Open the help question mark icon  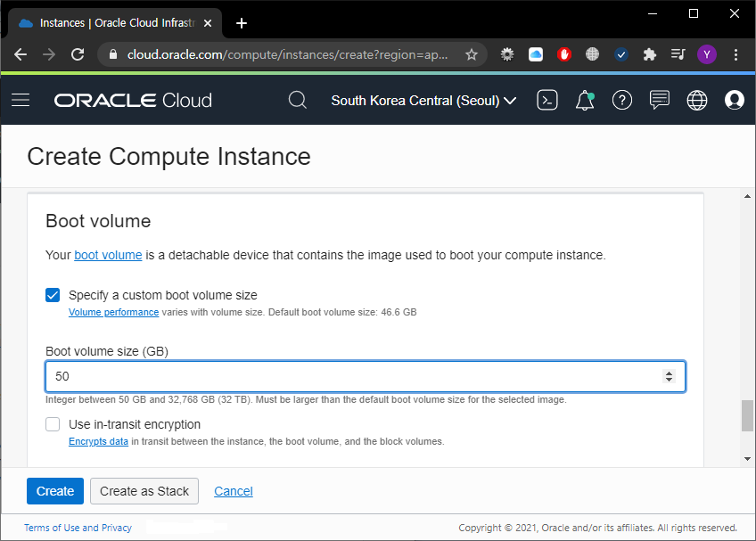click(x=622, y=100)
